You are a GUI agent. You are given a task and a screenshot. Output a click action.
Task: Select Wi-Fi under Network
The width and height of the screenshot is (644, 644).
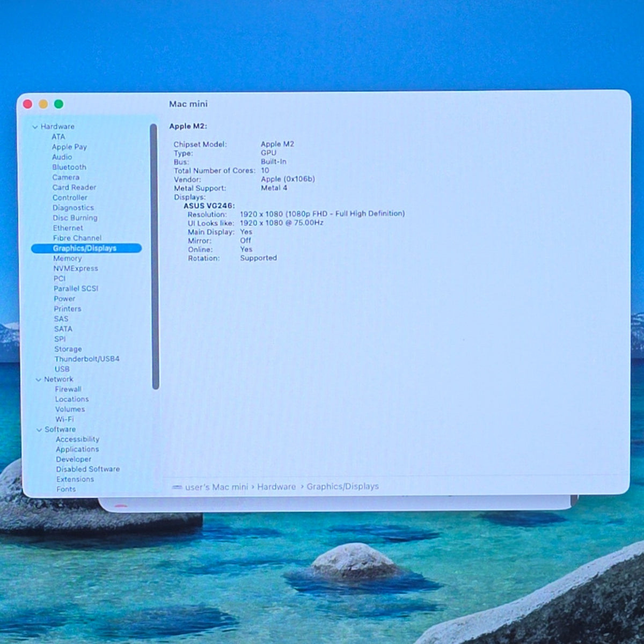click(64, 419)
